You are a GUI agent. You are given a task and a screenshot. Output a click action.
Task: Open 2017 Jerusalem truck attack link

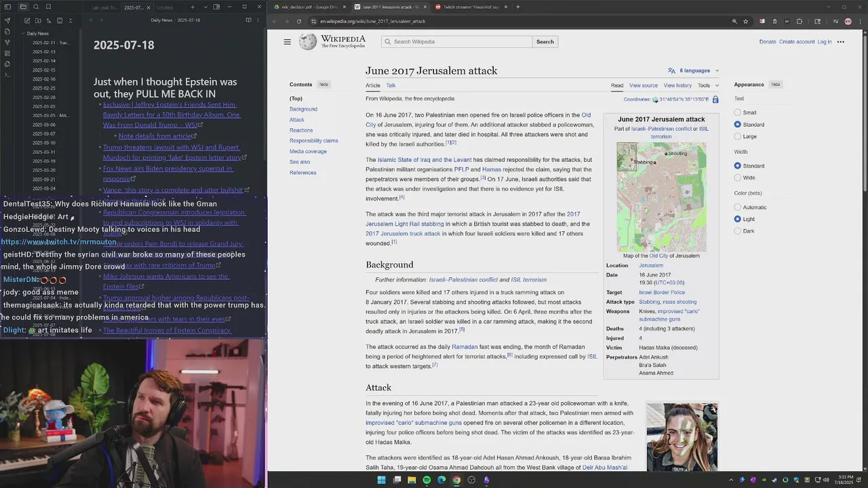pos(403,234)
